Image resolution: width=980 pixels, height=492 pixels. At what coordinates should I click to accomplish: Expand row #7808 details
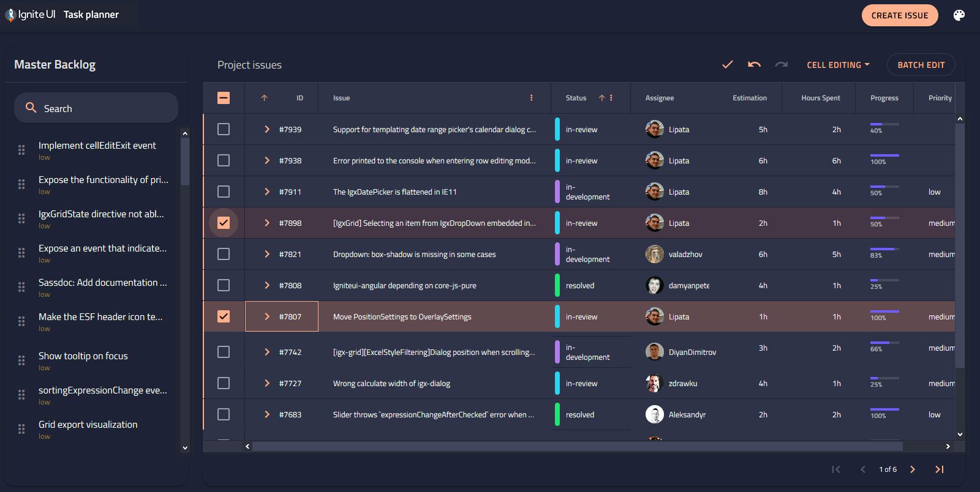[267, 285]
